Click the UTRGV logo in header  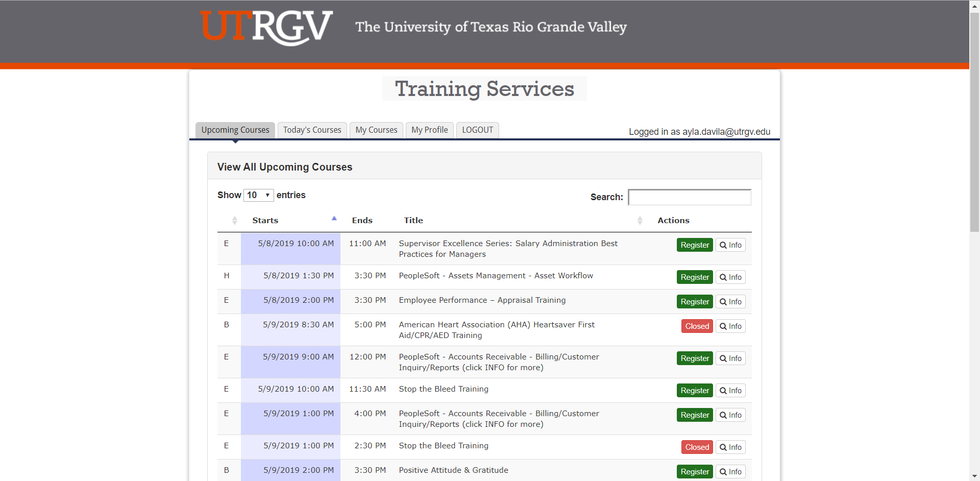(x=266, y=27)
